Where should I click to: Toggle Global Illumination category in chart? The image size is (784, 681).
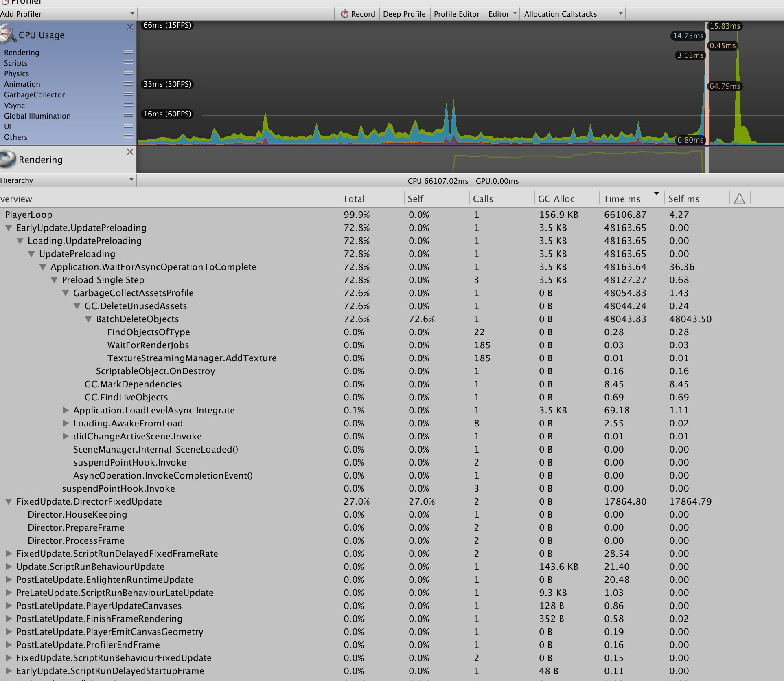(x=37, y=116)
